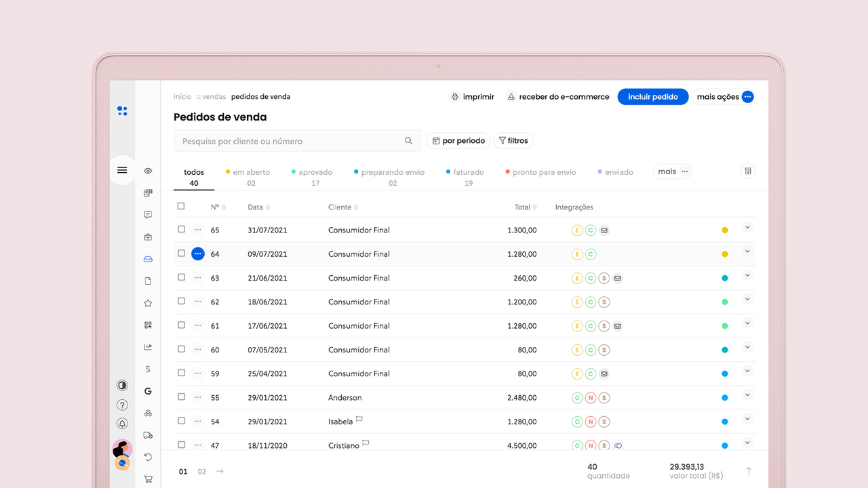Click the blue four-dot app logo

pos(122,111)
